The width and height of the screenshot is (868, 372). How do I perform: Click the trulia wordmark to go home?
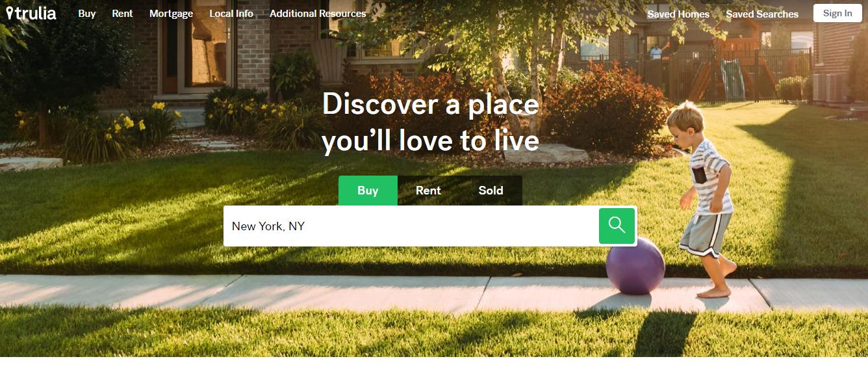click(x=35, y=13)
